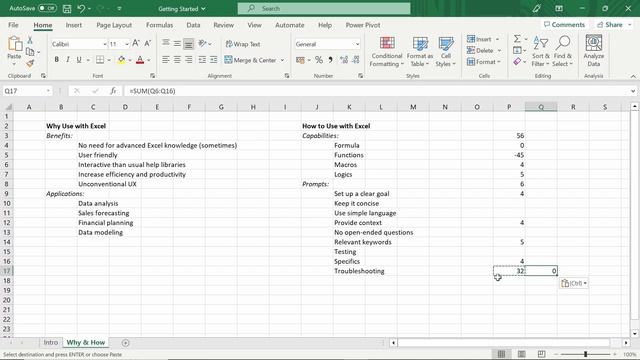The width and height of the screenshot is (640, 360).
Task: Switch to Page Break Preview view
Action: 541,354
